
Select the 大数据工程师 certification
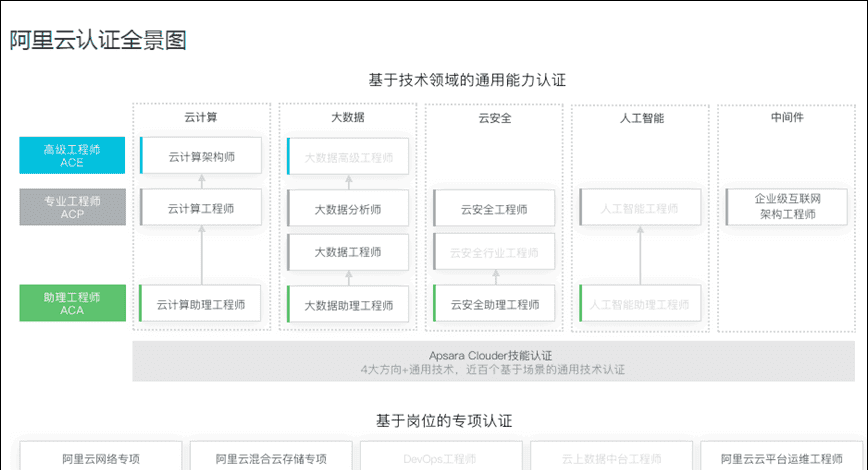(x=348, y=252)
